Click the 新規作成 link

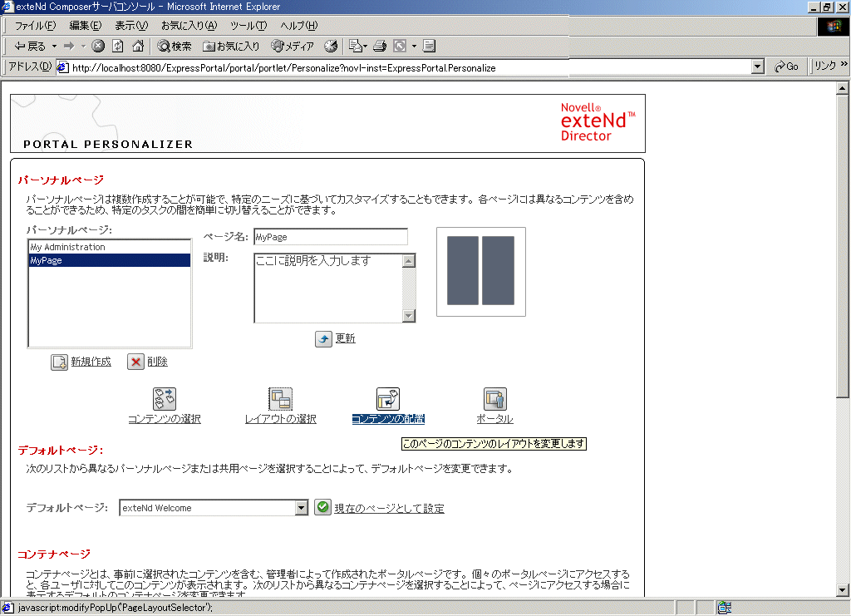point(91,362)
